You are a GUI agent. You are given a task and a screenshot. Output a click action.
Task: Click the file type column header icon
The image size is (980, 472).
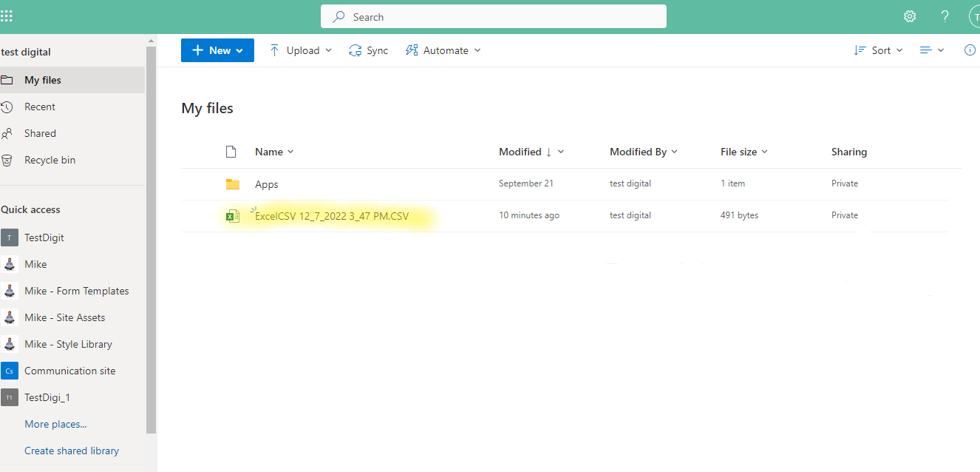tap(231, 152)
